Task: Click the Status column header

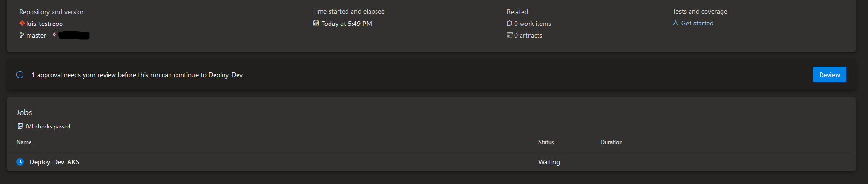Action: [x=546, y=142]
